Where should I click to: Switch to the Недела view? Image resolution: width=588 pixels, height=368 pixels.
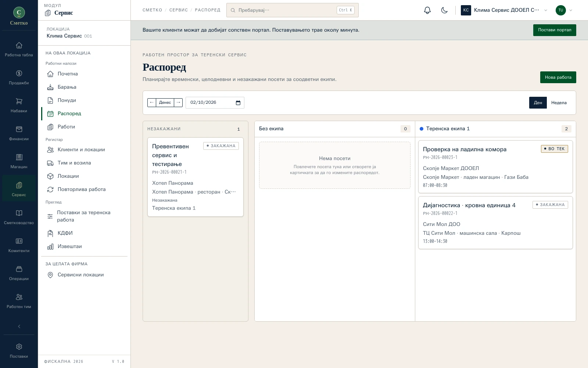tap(559, 103)
